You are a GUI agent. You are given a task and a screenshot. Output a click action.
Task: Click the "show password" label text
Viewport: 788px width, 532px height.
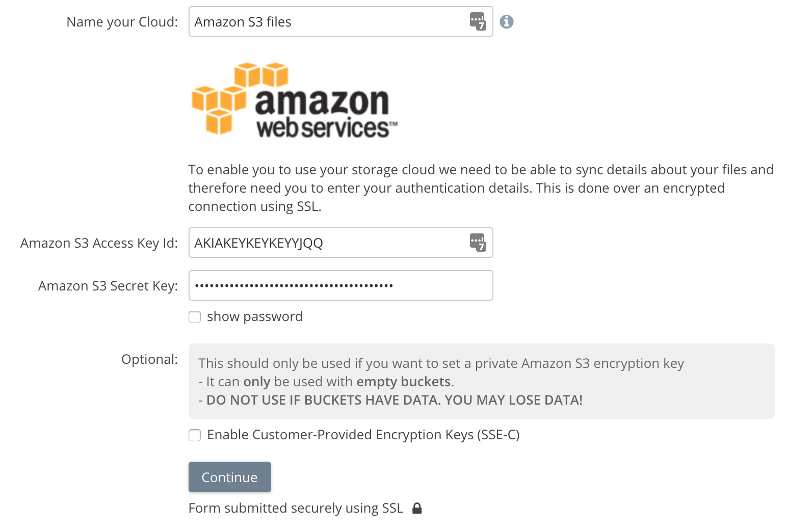(x=254, y=316)
